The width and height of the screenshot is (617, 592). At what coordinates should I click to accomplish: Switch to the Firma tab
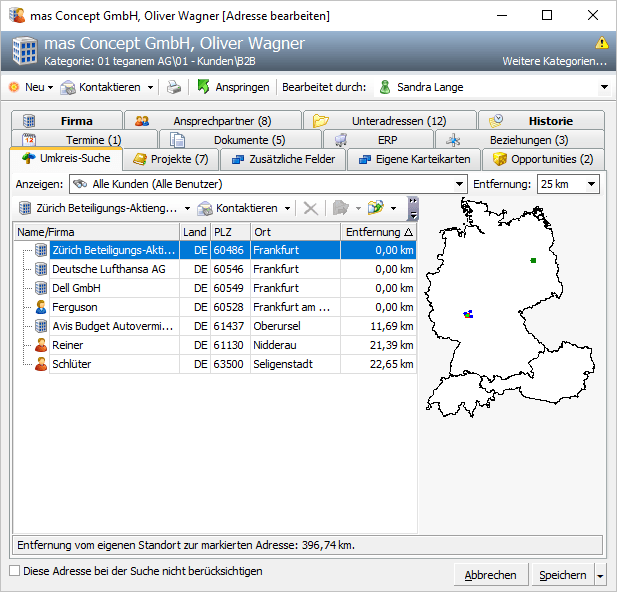(67, 121)
